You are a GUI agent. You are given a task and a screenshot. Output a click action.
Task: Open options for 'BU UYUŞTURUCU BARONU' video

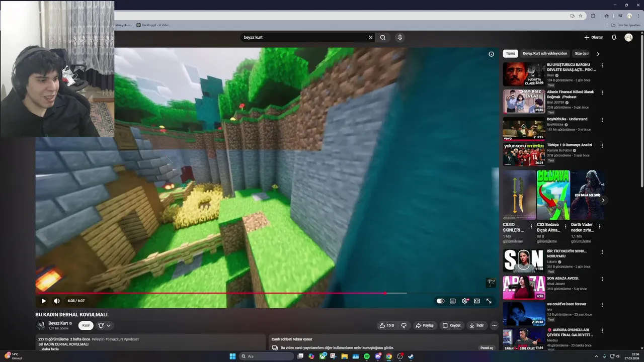click(x=602, y=65)
